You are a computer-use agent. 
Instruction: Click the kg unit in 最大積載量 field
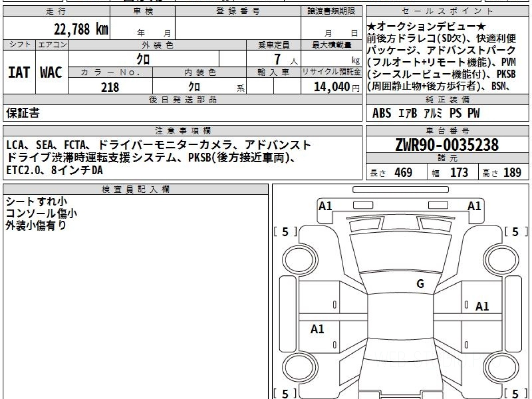[x=356, y=61]
